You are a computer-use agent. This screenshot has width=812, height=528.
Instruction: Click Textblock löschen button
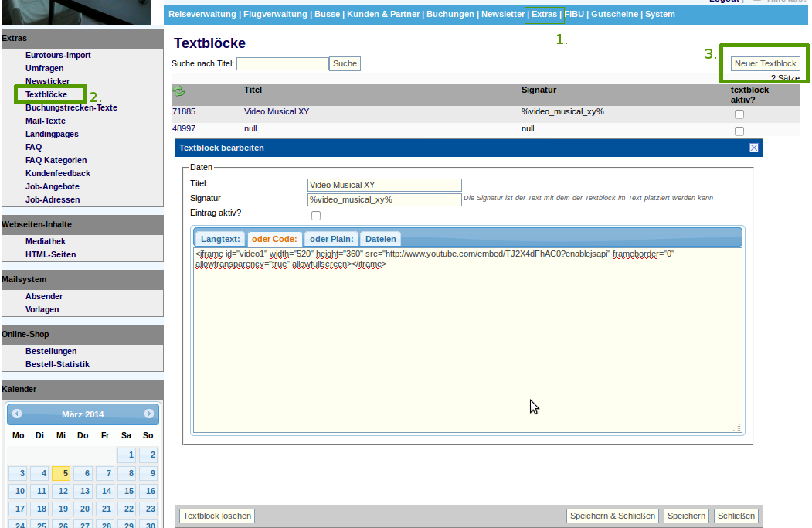coord(217,516)
